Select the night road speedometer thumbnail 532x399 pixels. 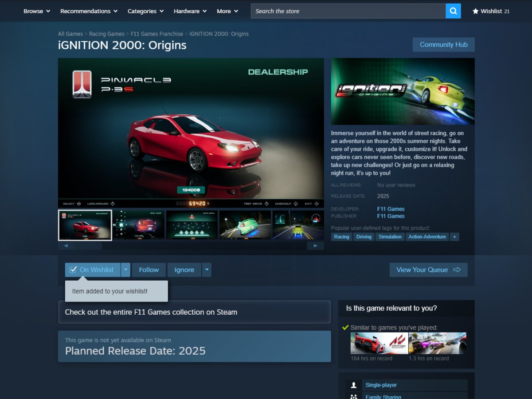(x=298, y=225)
